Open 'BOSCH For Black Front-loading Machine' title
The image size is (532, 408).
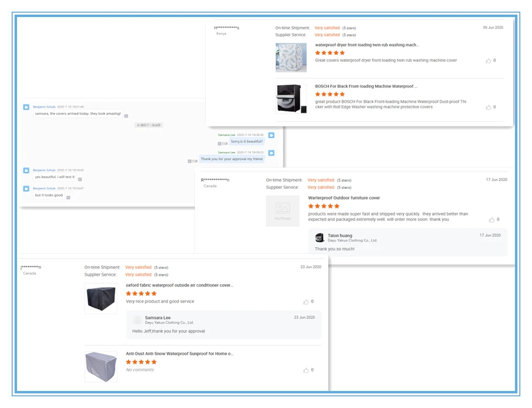[x=366, y=86]
